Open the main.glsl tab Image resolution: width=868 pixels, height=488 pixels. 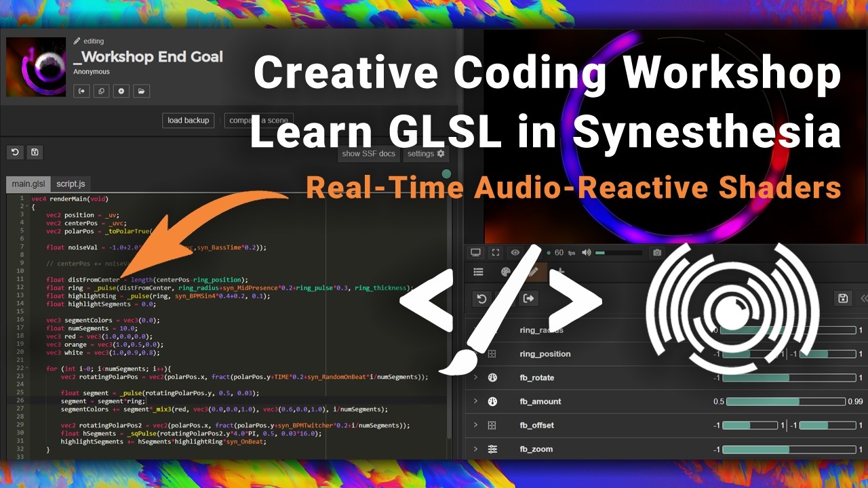[28, 184]
